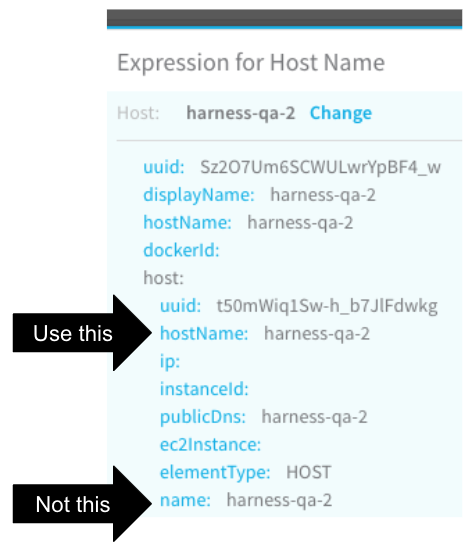Click the bold harness-qa-2 host value
The image size is (469, 551).
tap(241, 113)
